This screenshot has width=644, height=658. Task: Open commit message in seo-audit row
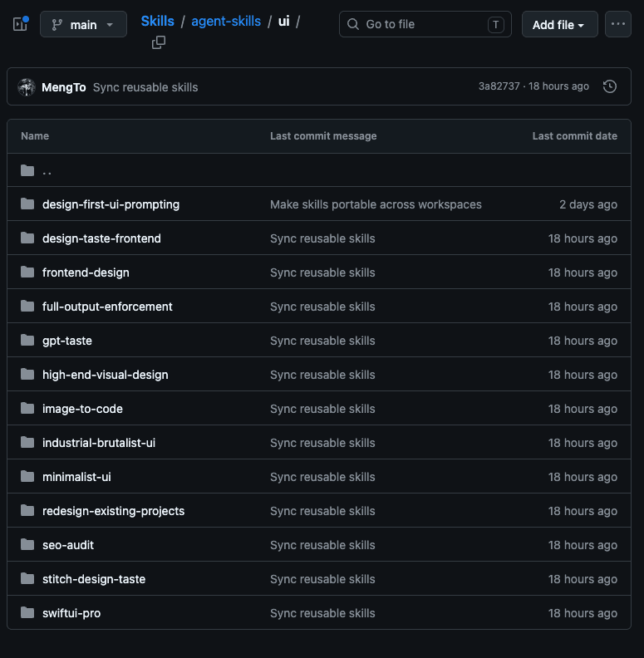pos(322,545)
